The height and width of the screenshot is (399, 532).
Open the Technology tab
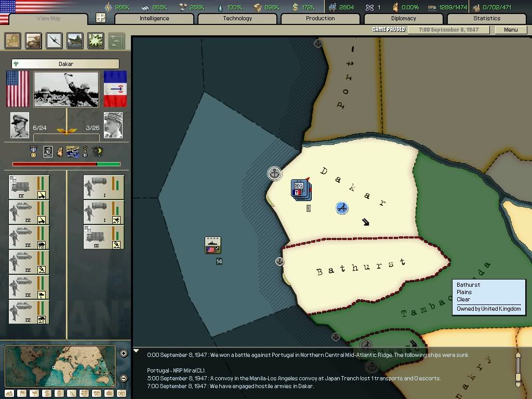pos(237,18)
